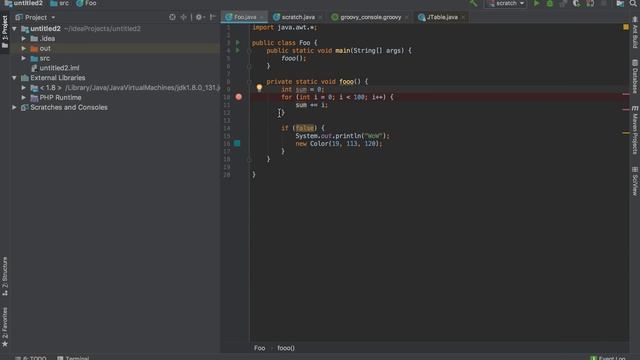Click highlighted false in if condition
Image resolution: width=640 pixels, height=360 pixels.
click(304, 128)
